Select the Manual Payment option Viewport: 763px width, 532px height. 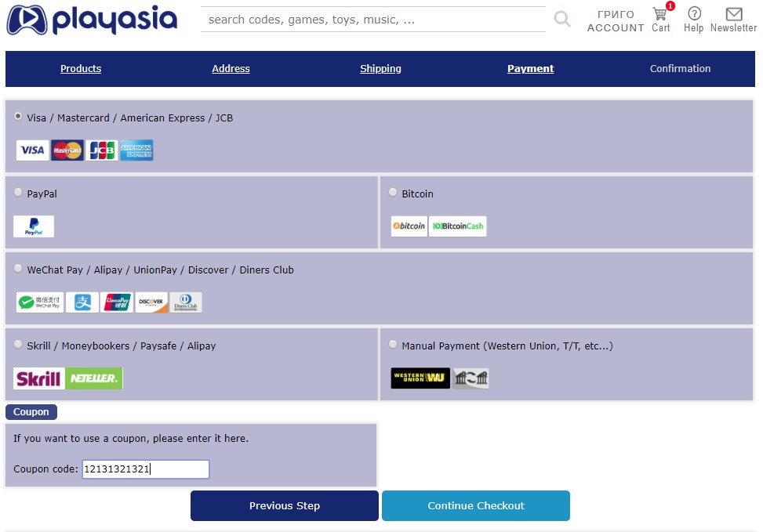tap(393, 344)
